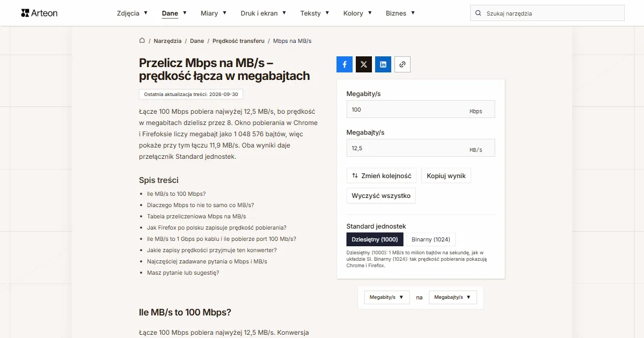
Task: Click Zmień kolejność button
Action: coord(382,175)
